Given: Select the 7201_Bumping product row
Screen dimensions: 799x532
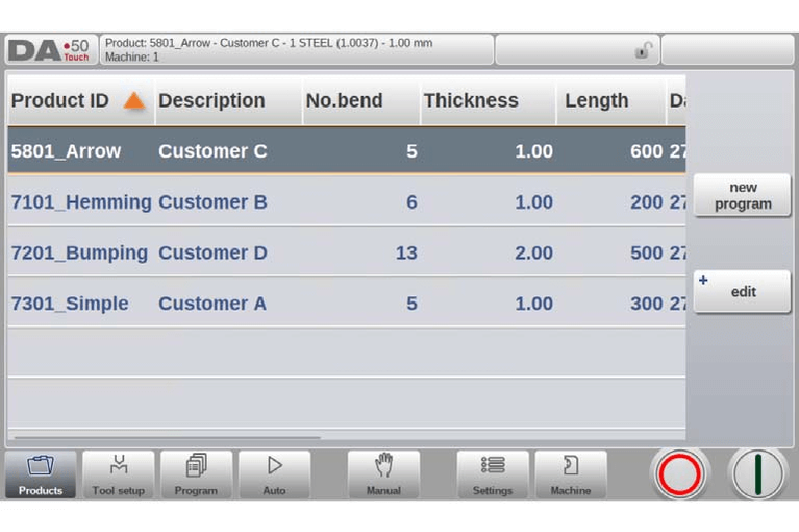Looking at the screenshot, I should (80, 254).
